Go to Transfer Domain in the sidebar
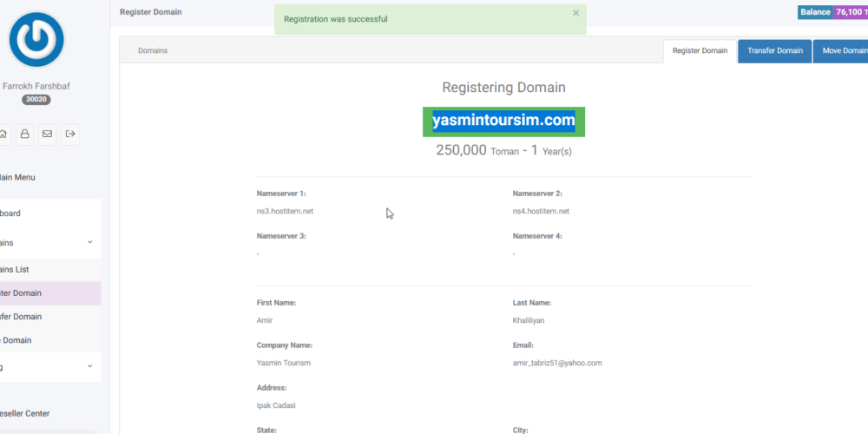Screen dimensions: 868x434 pos(22,317)
